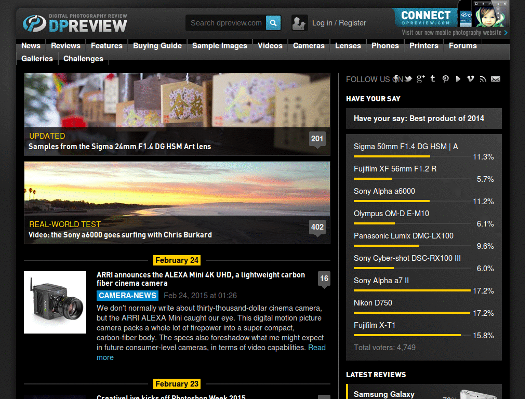Open the Tumblr follow icon
Viewport: 532px width, 399px height.
[x=433, y=79]
